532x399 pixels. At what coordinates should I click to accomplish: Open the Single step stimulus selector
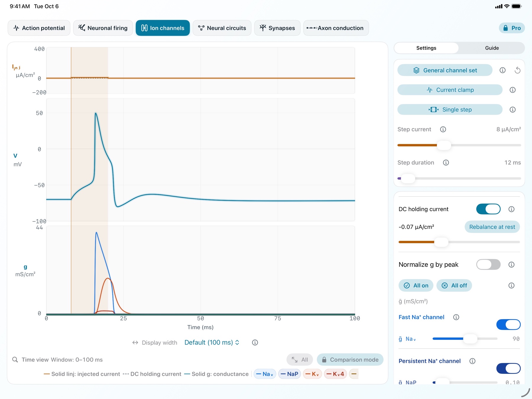(450, 110)
